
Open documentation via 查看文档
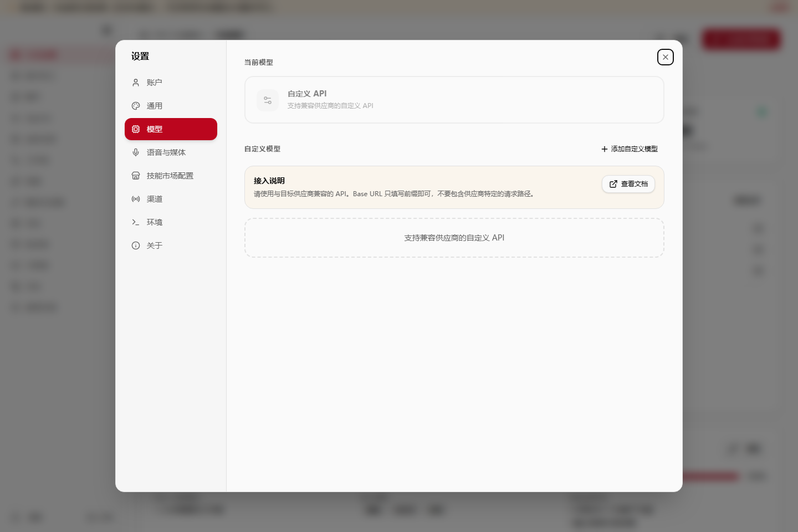tap(628, 184)
